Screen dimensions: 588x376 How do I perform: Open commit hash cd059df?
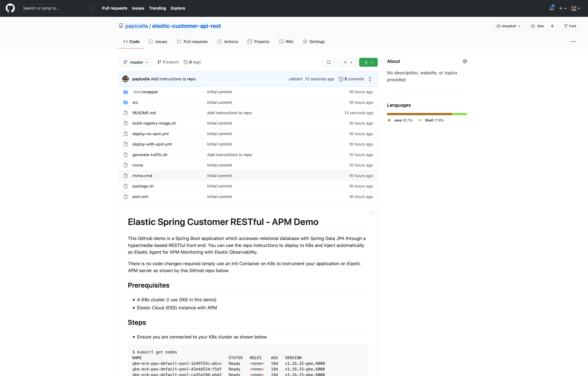(x=295, y=79)
